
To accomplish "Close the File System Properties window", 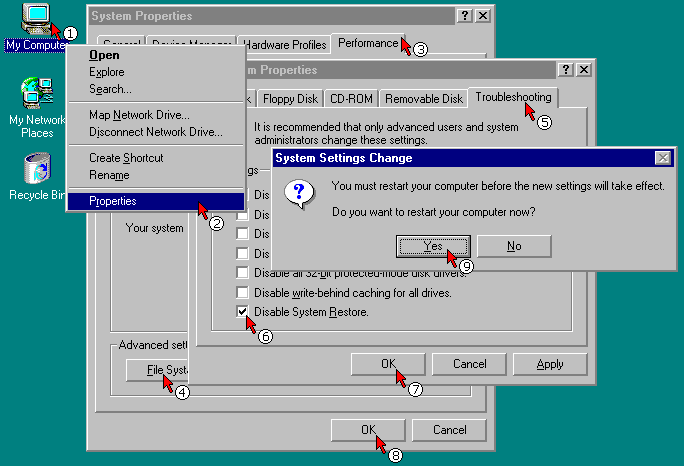I will pyautogui.click(x=584, y=69).
